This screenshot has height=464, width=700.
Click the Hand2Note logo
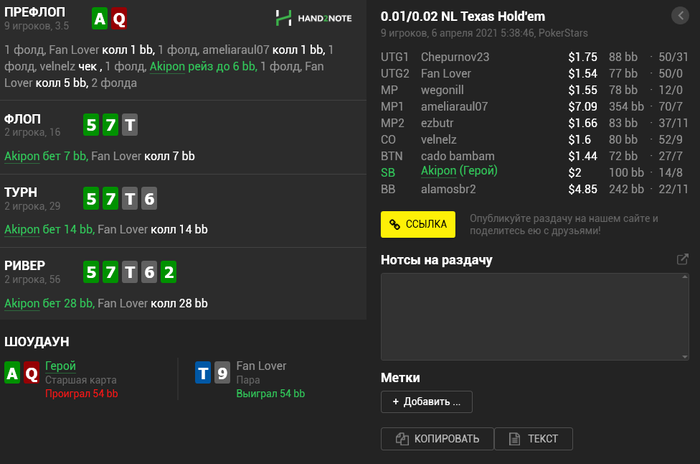313,18
